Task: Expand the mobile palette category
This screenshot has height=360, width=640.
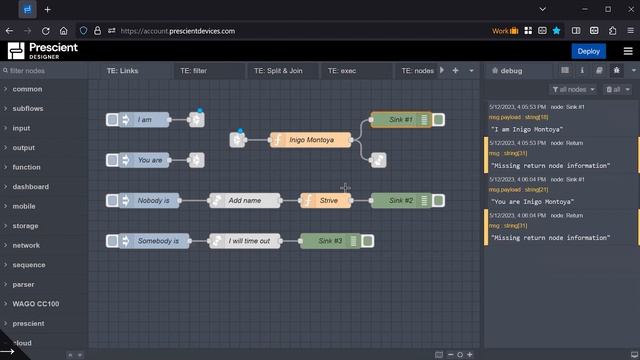Action: tap(24, 206)
